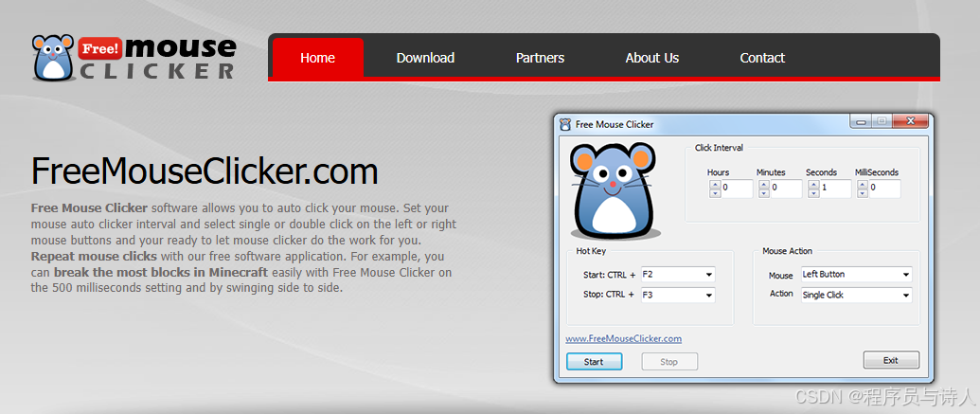Click the MilliSeconds value field
980x414 pixels.
point(884,189)
